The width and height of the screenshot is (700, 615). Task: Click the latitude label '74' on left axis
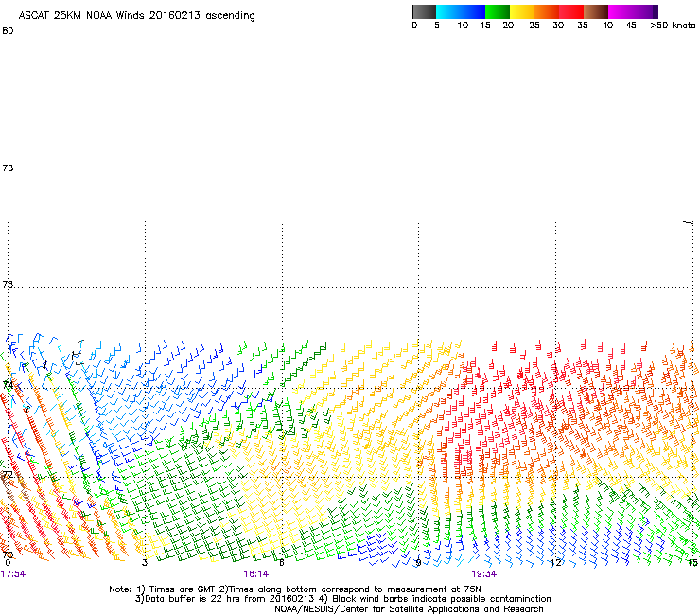coord(8,385)
